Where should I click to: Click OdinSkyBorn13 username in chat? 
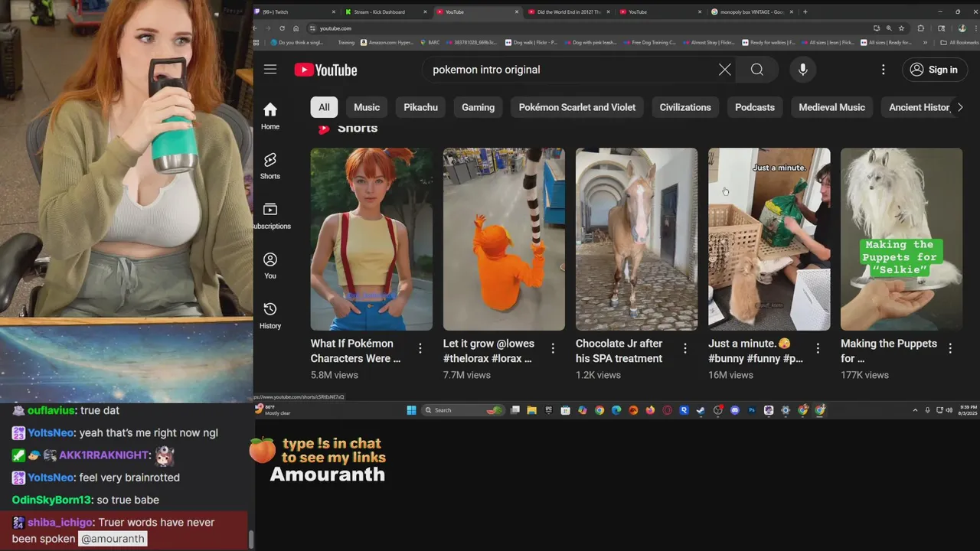[51, 500]
